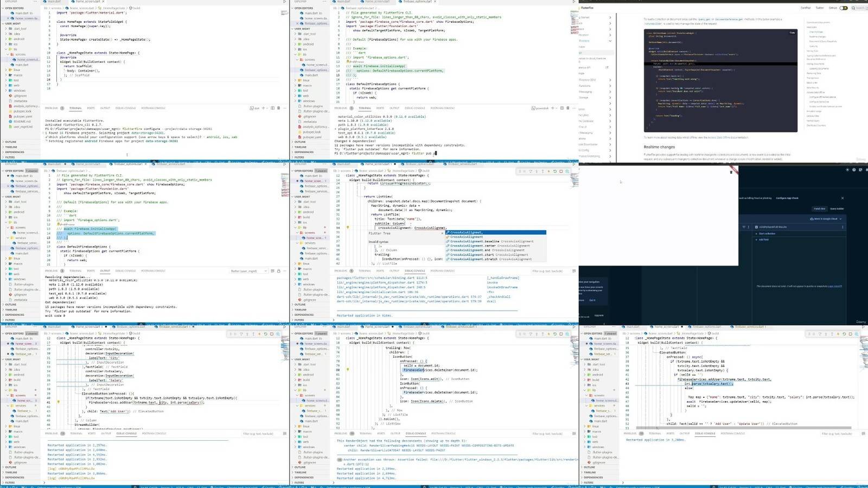The width and height of the screenshot is (868, 488).
Task: Click stop debugging above the CrossAxisAlignment code
Action: tap(561, 171)
